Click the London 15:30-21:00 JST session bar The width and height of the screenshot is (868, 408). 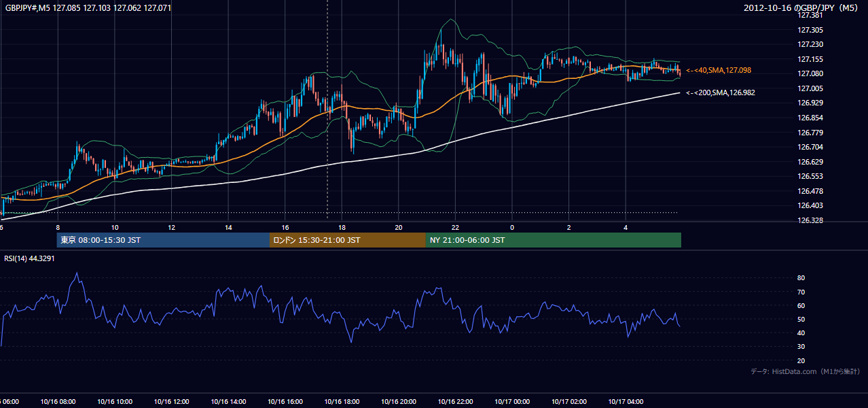pyautogui.click(x=348, y=240)
